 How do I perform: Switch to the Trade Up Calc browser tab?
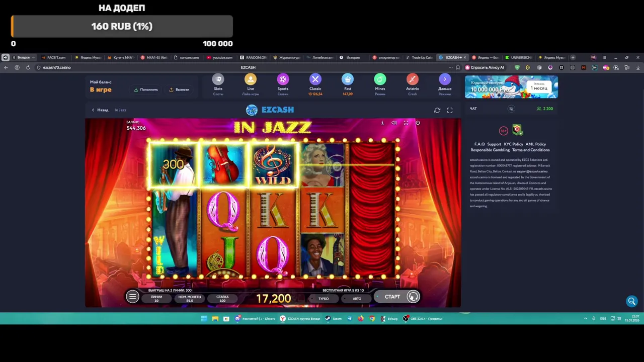click(x=419, y=57)
